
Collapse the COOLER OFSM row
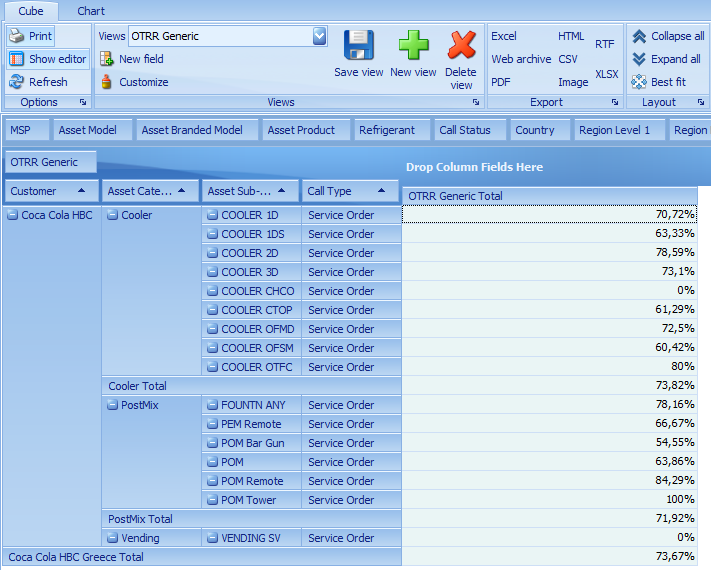coord(212,348)
